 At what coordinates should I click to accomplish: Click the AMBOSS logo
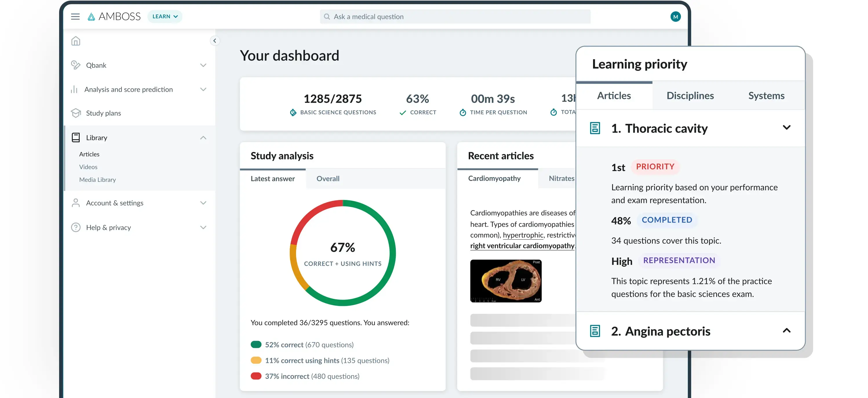point(114,16)
